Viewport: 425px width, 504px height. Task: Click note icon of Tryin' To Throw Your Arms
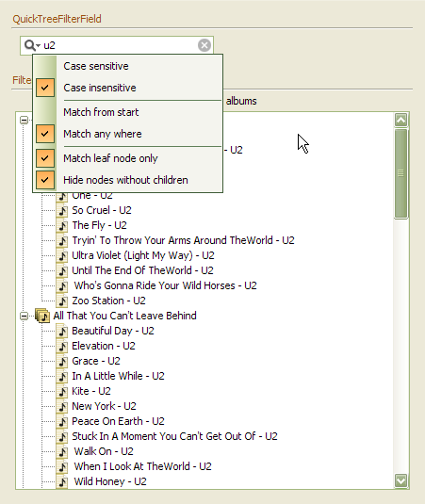[x=62, y=241]
